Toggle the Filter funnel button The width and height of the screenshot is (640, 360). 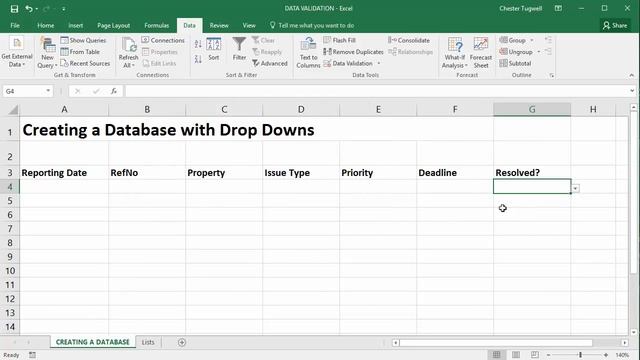point(239,49)
